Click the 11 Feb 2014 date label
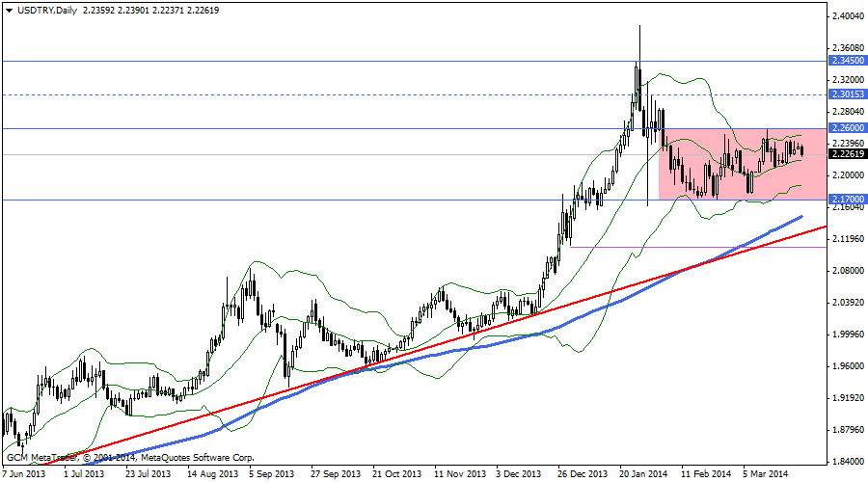This screenshot has height=482, width=868. [706, 474]
